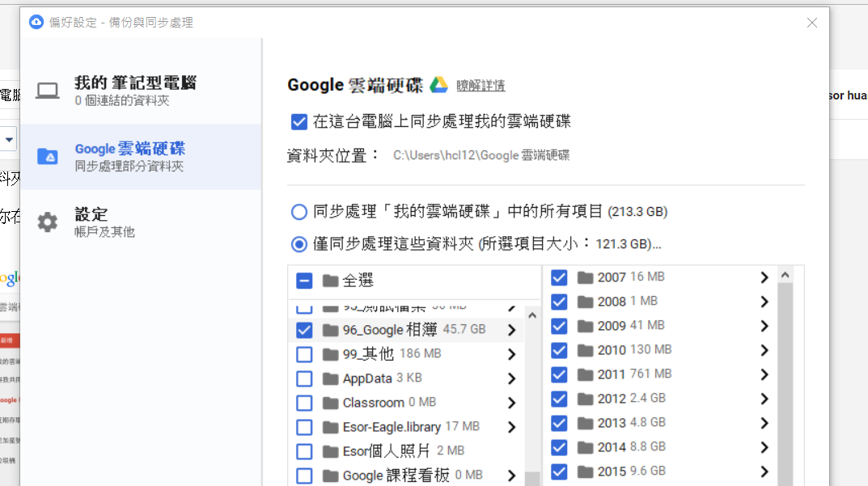This screenshot has width=868, height=486.
Task: Check the AppData folder checkbox
Action: 304,378
